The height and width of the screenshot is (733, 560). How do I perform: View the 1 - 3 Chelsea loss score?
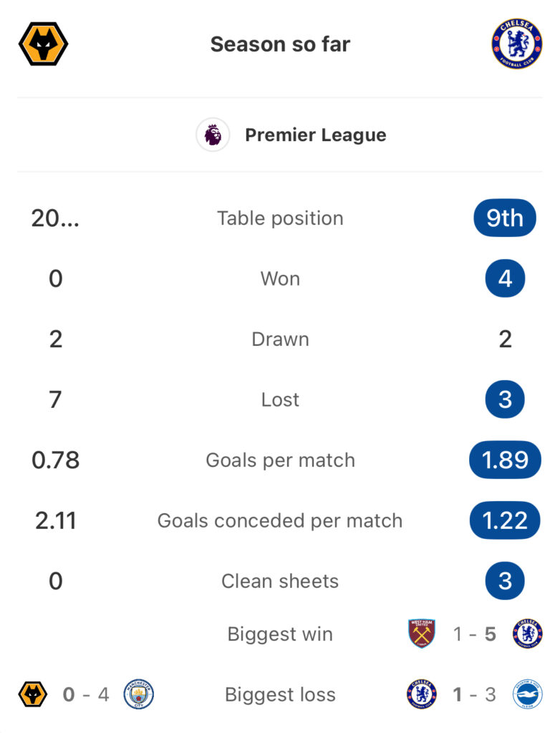pyautogui.click(x=475, y=694)
